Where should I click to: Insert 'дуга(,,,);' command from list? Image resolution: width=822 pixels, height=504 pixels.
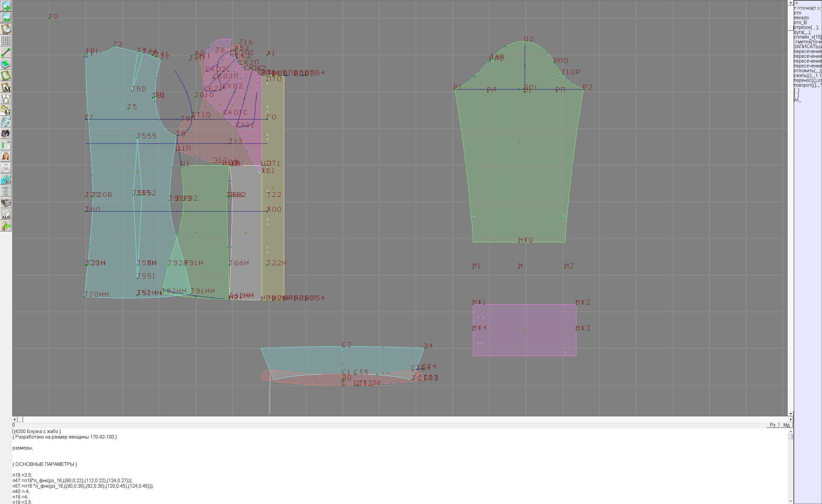click(802, 32)
